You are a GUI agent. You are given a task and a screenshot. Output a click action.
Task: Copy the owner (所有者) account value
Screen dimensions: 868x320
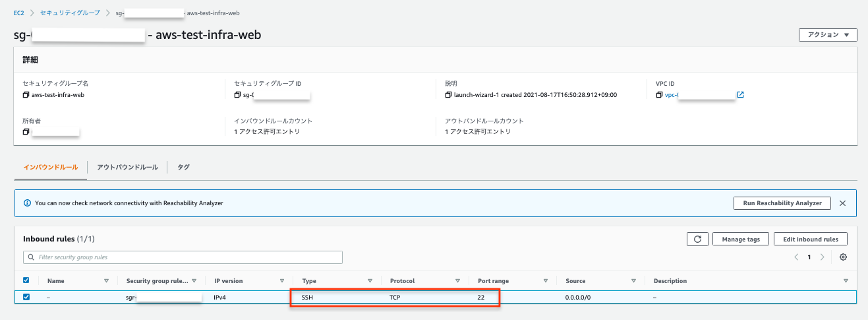[x=26, y=132]
